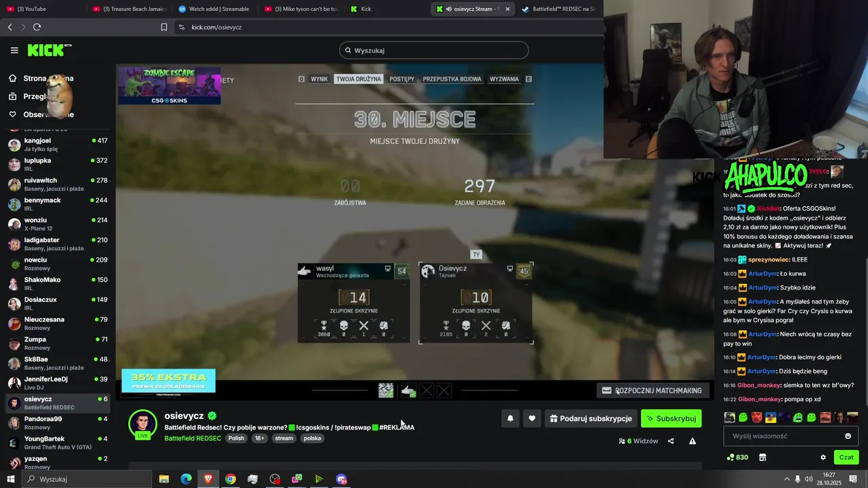868x488 pixels.
Task: Click the 35% EKSTRA promo banner
Action: (x=168, y=381)
